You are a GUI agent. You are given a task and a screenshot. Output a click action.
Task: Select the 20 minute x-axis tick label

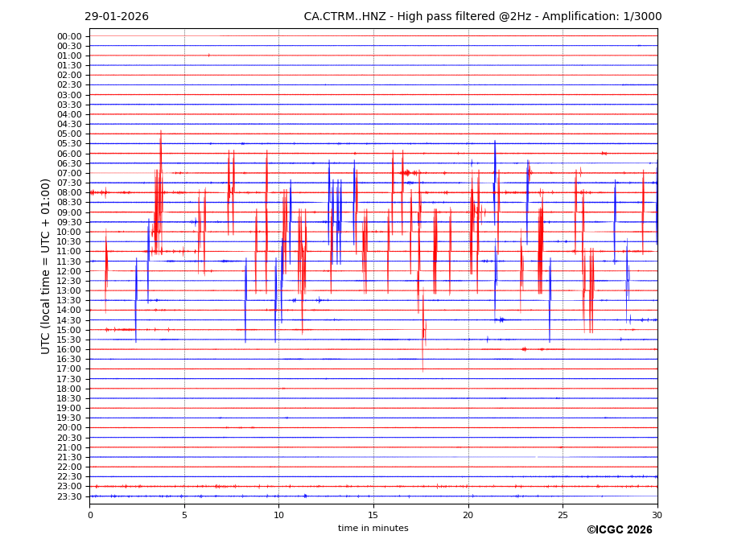click(468, 515)
